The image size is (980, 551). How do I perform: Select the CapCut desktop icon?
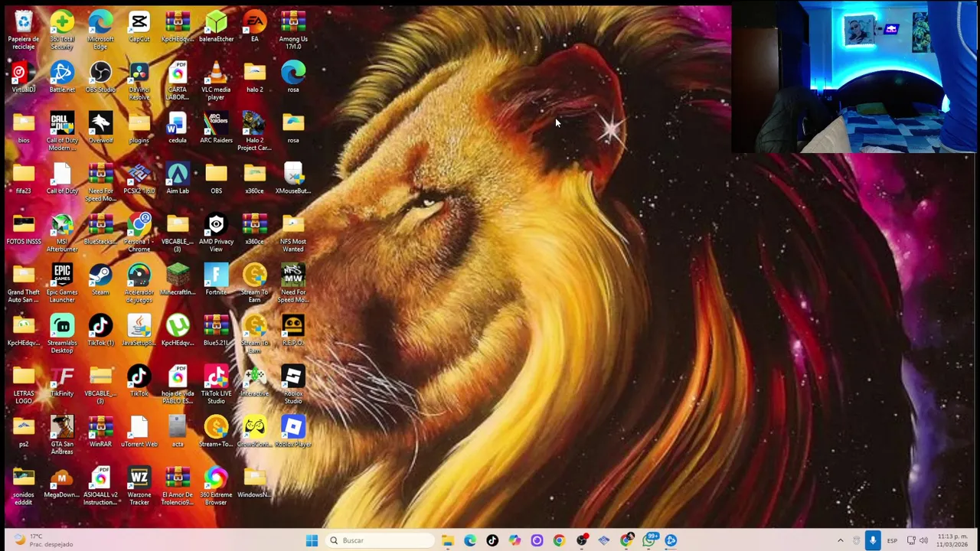coord(139,26)
